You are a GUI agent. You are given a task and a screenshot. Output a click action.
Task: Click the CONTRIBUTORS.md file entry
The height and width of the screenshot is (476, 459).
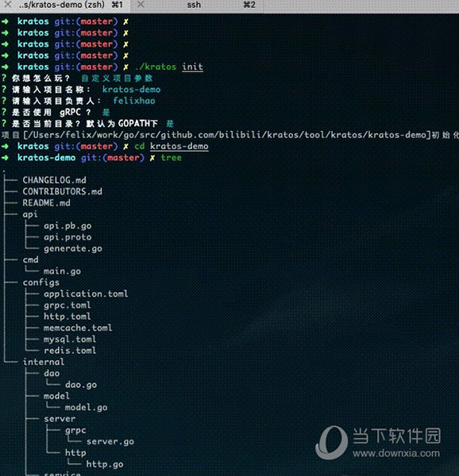(62, 191)
